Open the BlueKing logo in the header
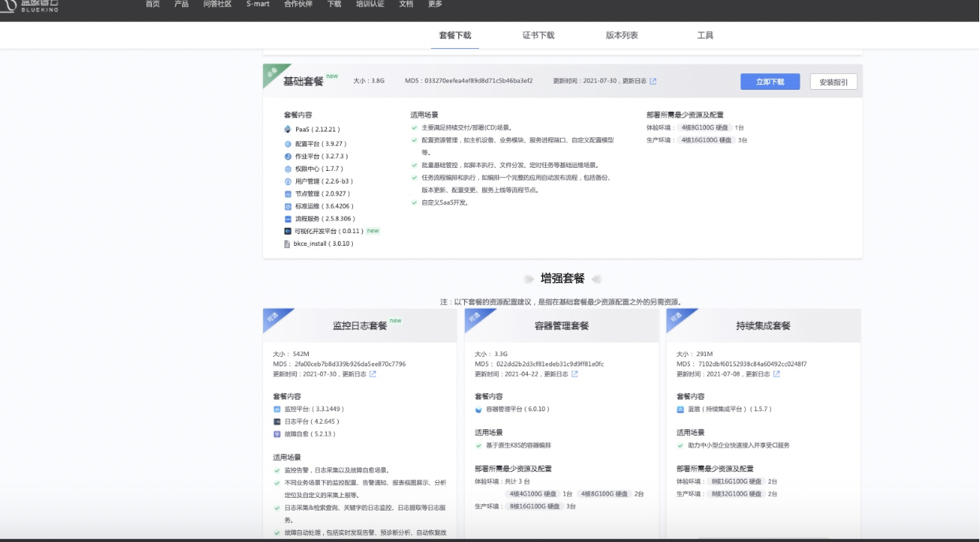The image size is (980, 542). pyautogui.click(x=30, y=6)
